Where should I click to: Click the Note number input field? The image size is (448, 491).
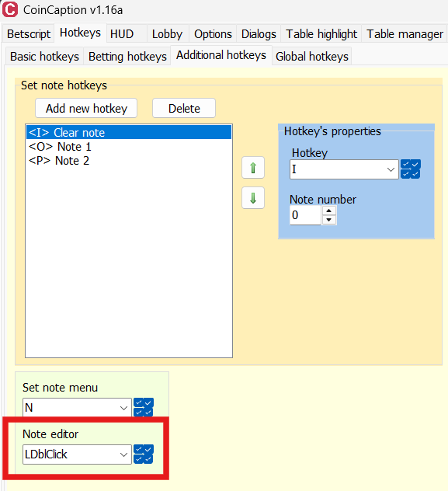pos(305,215)
